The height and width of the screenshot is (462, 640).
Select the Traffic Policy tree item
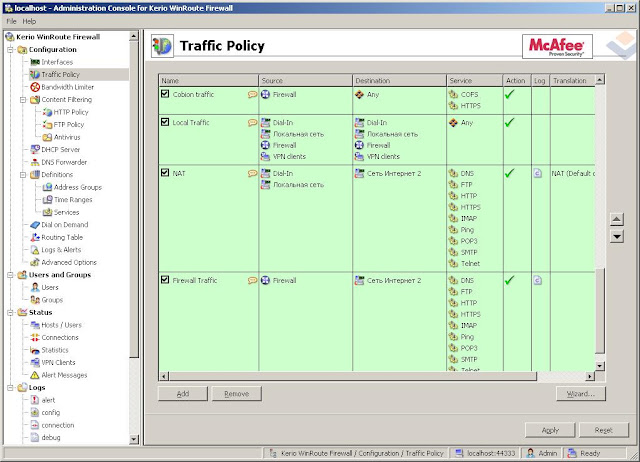coord(60,74)
